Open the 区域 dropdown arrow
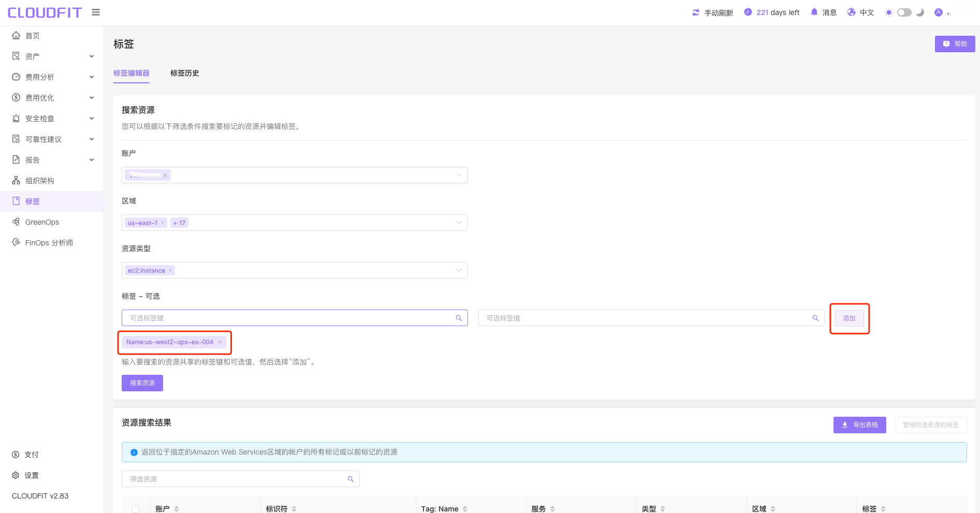The width and height of the screenshot is (980, 513). (x=459, y=223)
